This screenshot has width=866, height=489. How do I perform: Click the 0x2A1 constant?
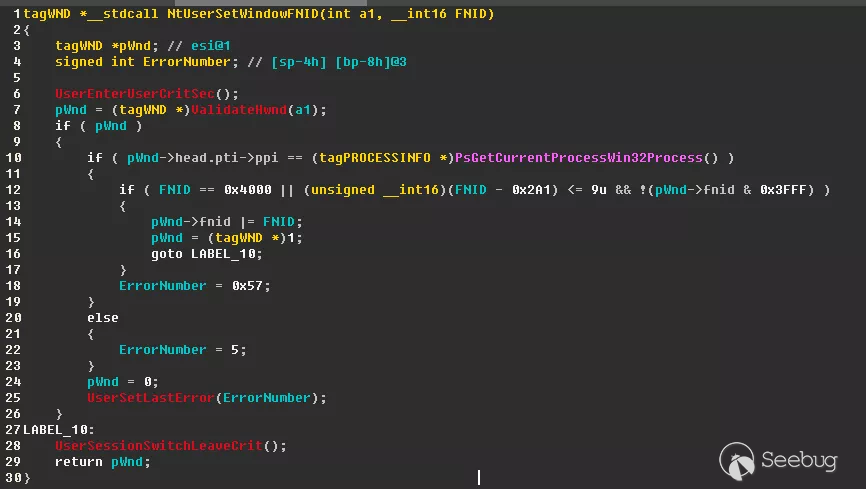(531, 190)
